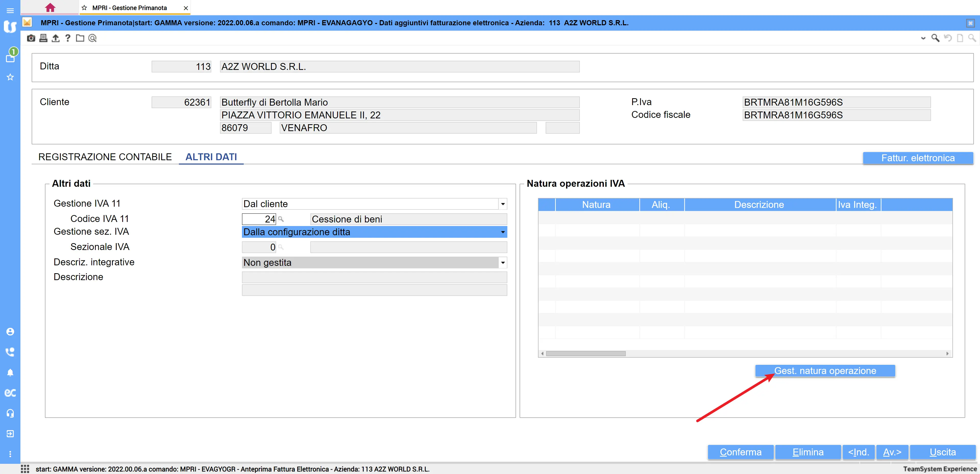Viewport: 980px width, 474px height.
Task: Switch to REGISTRAZIONE CONTABILE tab
Action: pyautogui.click(x=105, y=157)
